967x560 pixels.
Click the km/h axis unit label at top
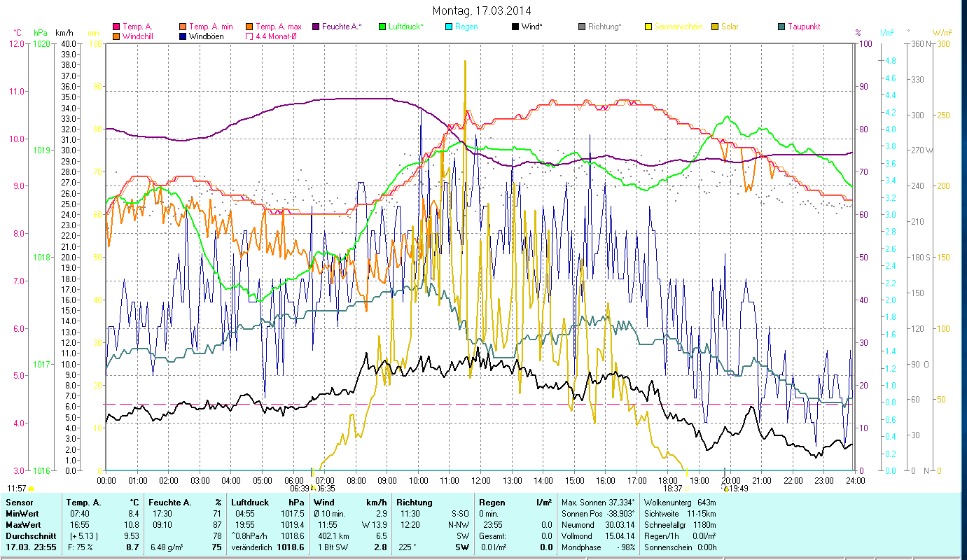click(x=64, y=33)
